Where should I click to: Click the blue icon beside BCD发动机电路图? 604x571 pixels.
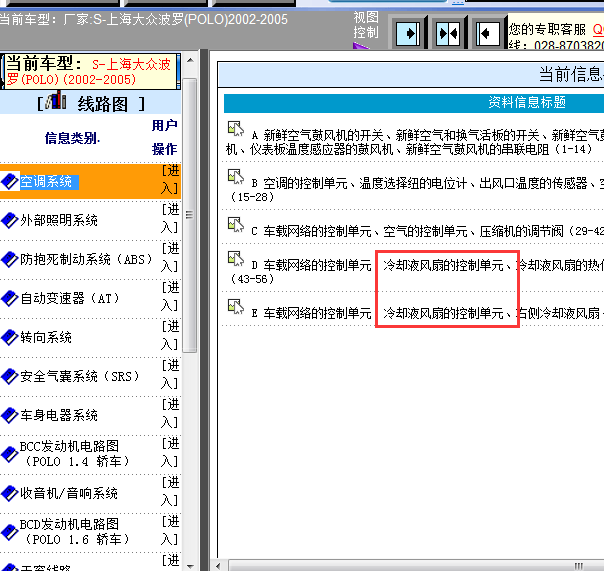(10, 532)
